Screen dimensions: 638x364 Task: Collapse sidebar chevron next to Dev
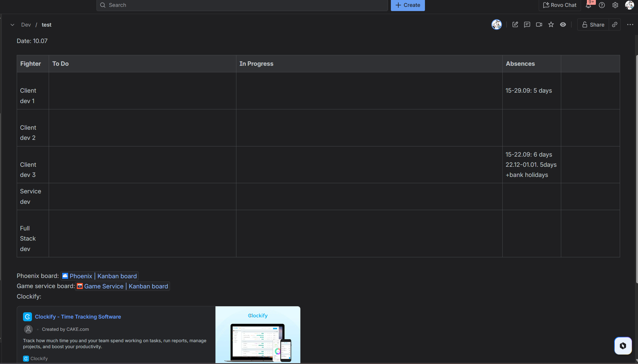[x=12, y=25]
